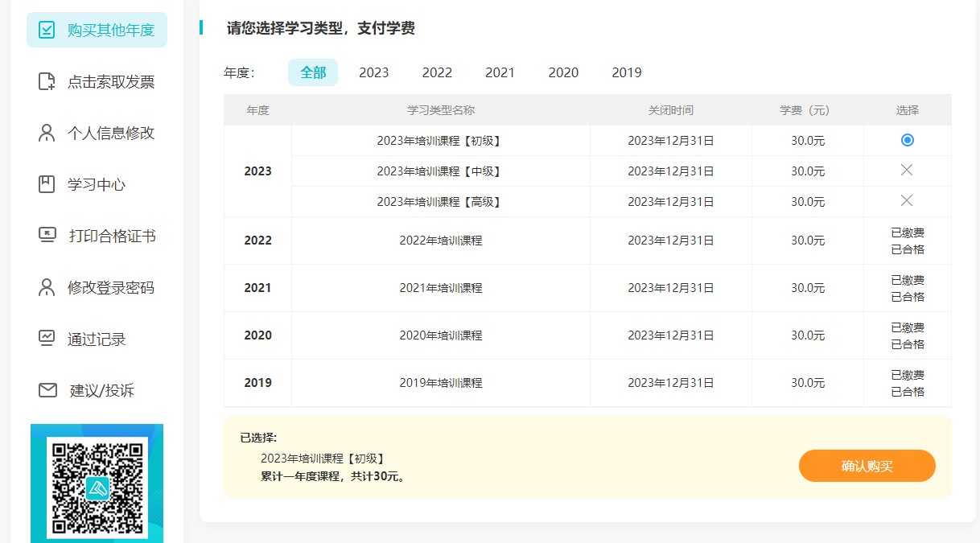Select the 2019 year filter
980x543 pixels.
[626, 72]
